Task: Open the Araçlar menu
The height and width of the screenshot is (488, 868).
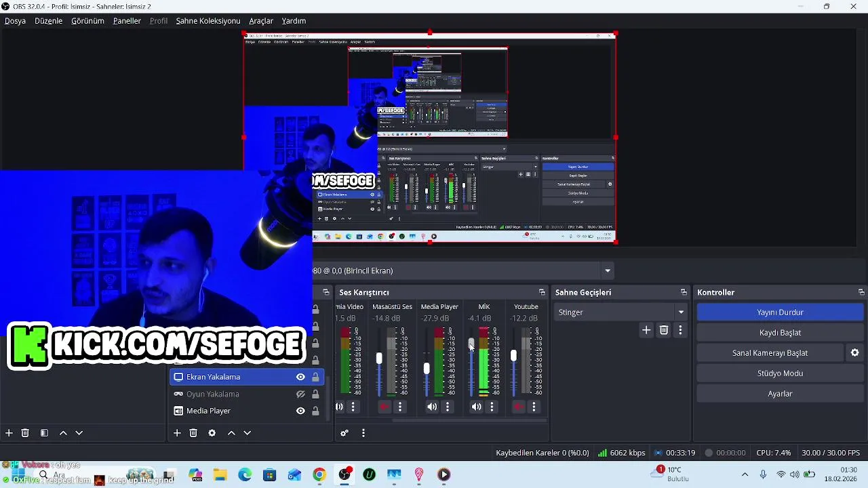Action: 261,21
